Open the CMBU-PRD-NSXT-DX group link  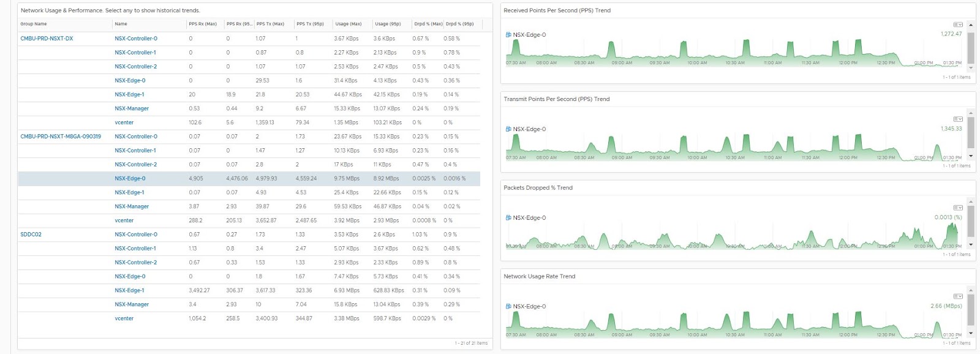47,39
